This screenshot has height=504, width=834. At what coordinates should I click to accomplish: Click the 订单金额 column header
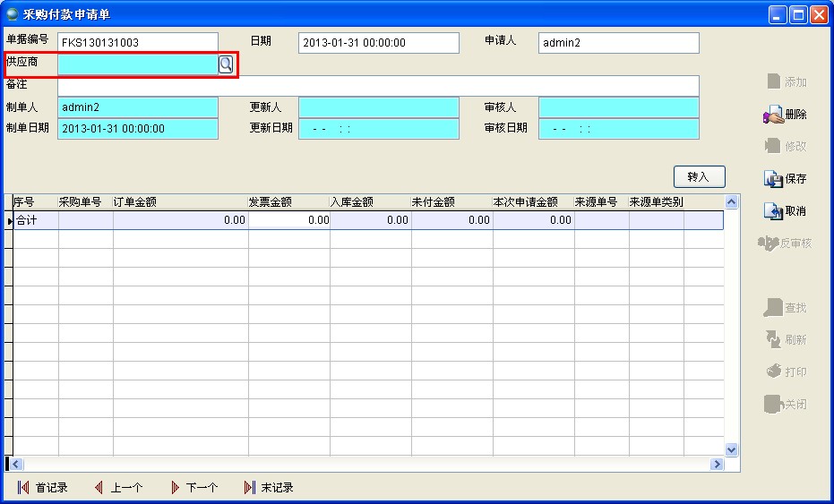[x=181, y=202]
